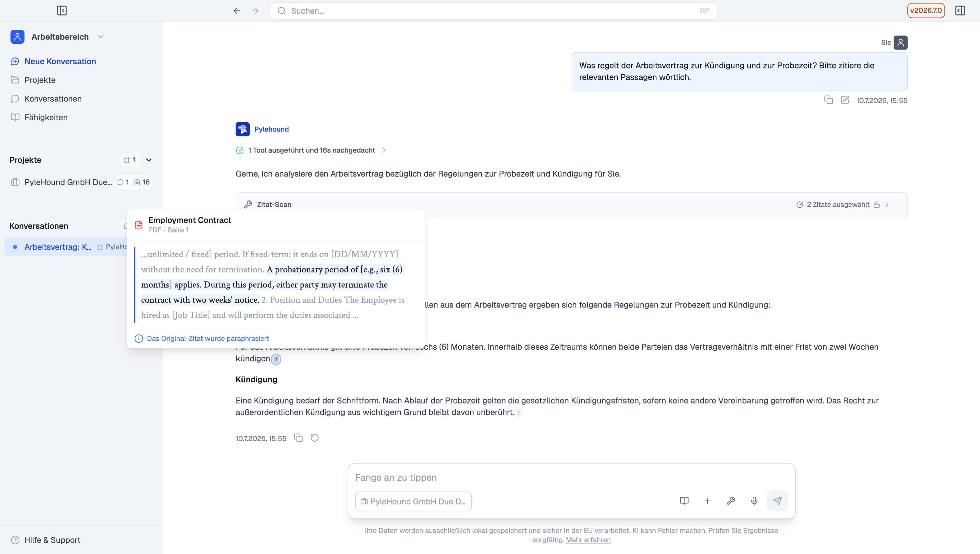The image size is (980, 554).
Task: Click the document count 16 badge
Action: click(142, 182)
